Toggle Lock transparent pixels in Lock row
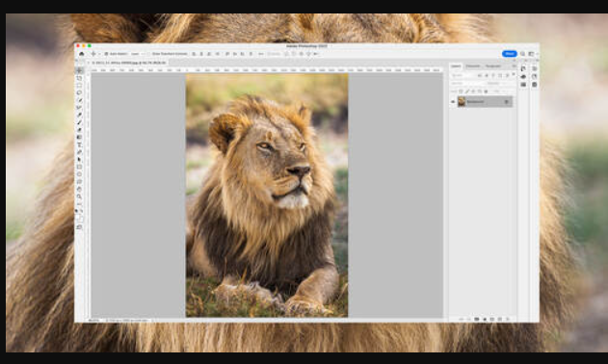Viewport: 608px width, 364px height. [x=461, y=91]
